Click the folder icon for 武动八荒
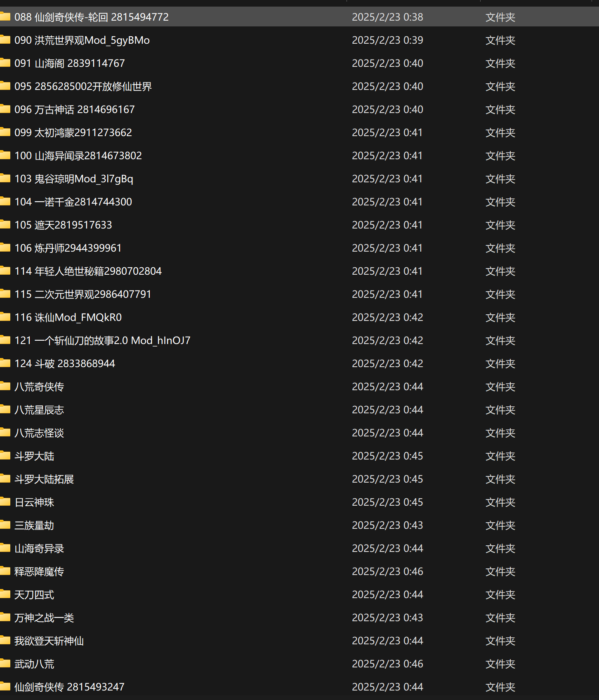 (x=5, y=664)
